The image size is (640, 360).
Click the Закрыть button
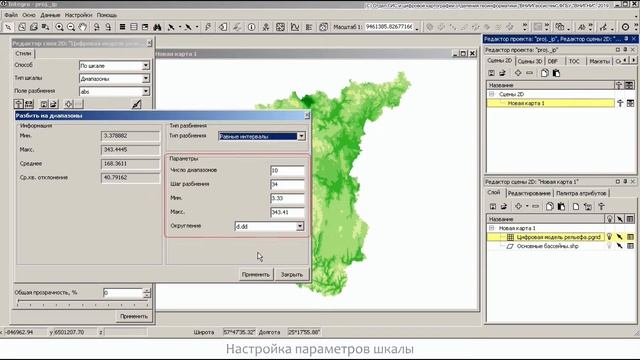tap(292, 274)
